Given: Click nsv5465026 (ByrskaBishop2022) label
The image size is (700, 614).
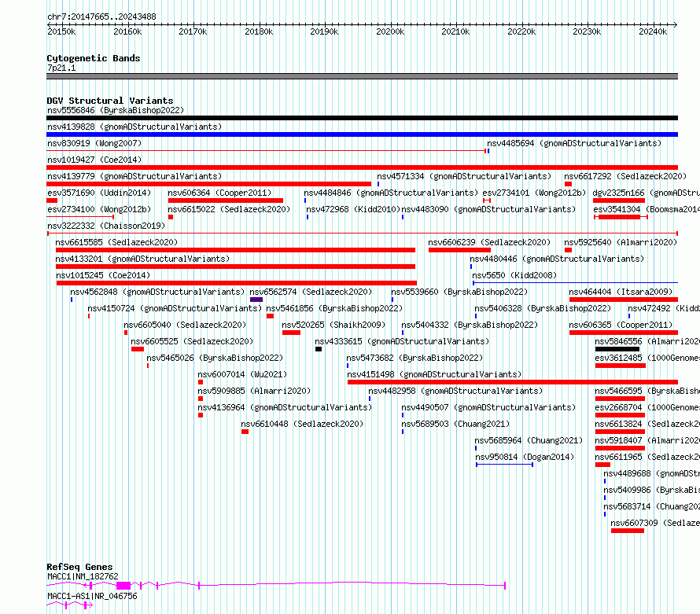Looking at the screenshot, I should (x=216, y=358).
